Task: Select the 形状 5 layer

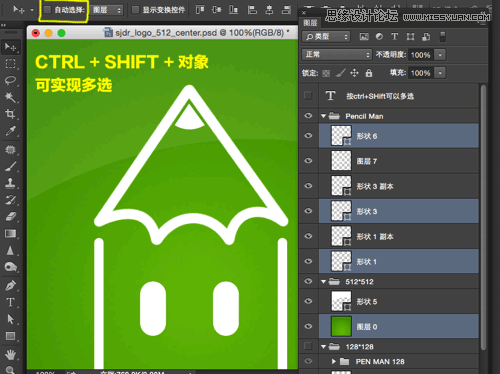Action: [x=398, y=301]
